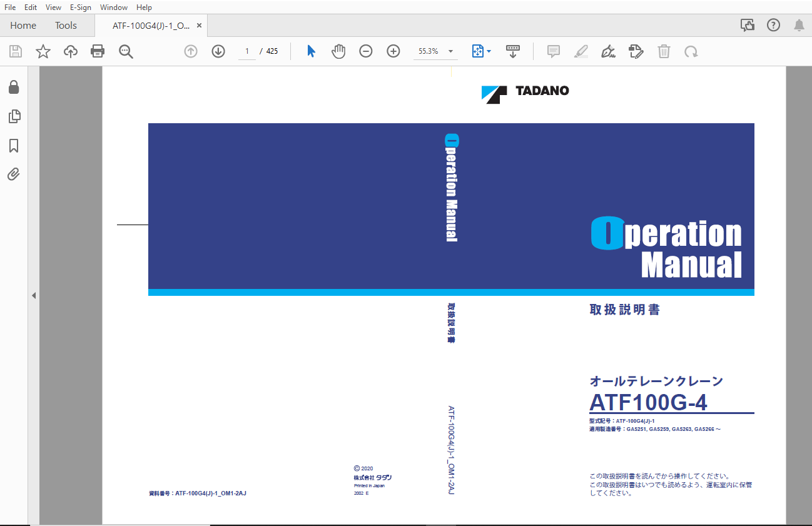The width and height of the screenshot is (812, 526).
Task: Open the Bookmarks panel
Action: (x=14, y=145)
